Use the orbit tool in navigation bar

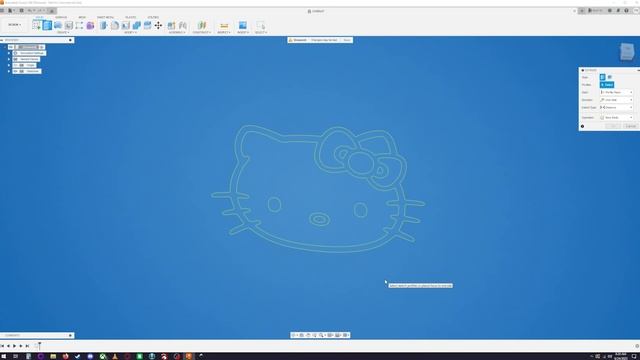point(294,335)
